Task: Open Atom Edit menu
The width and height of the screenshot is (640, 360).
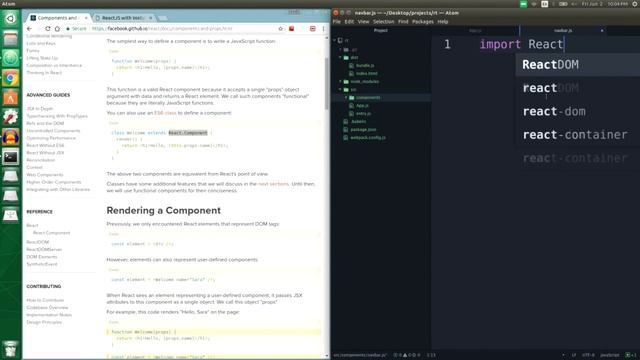Action: pos(349,22)
